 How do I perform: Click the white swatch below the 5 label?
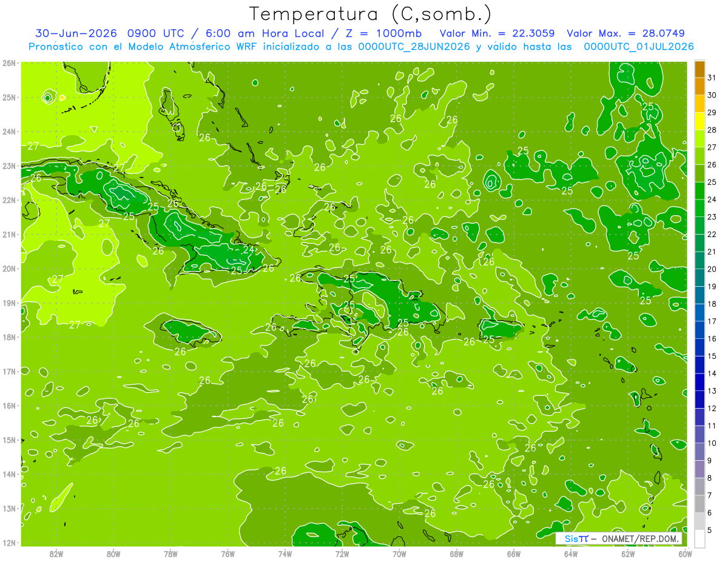[699, 538]
